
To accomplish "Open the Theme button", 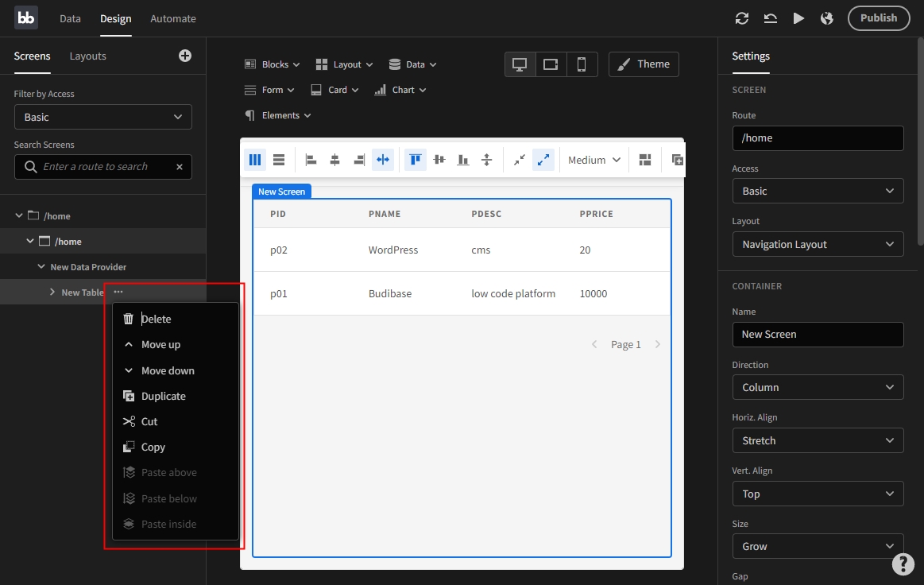I will pos(644,64).
